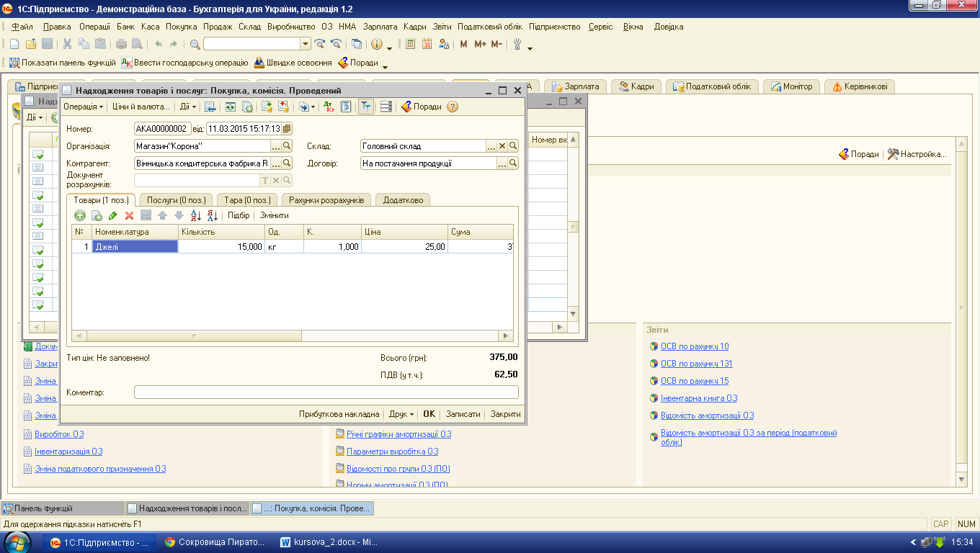Click the Word kursova_2.docx taskbar button
980x553 pixels.
[x=329, y=542]
